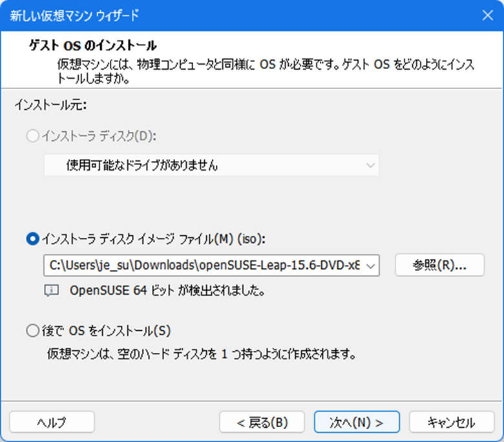
Task: Click the empty hard disk description text
Action: tap(202, 354)
